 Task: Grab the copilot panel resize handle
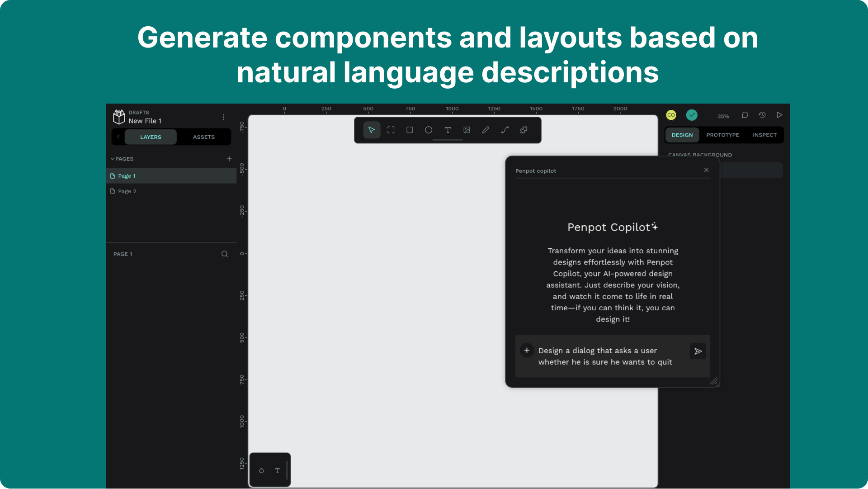[714, 381]
